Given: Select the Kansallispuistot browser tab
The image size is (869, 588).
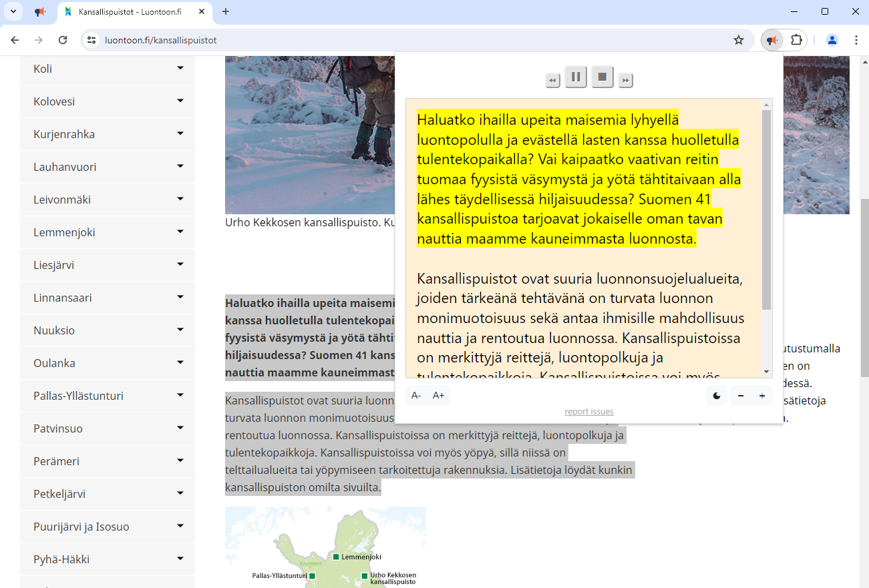Looking at the screenshot, I should (x=130, y=12).
